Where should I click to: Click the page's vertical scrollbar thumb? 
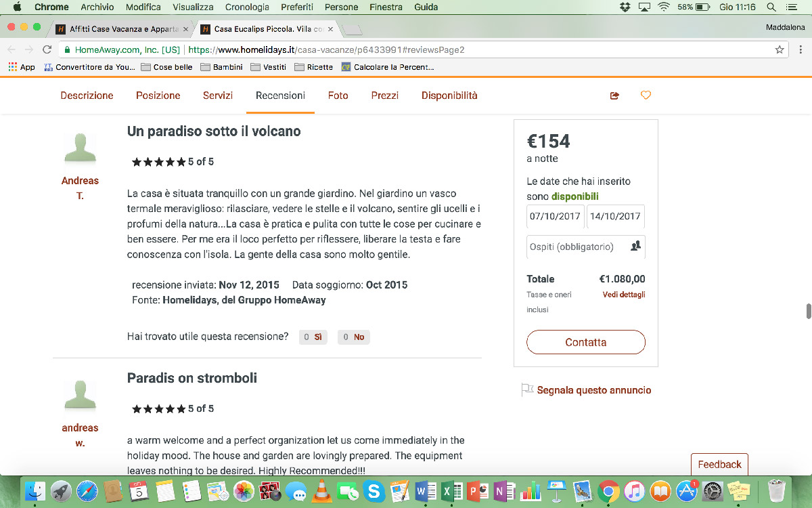point(808,311)
